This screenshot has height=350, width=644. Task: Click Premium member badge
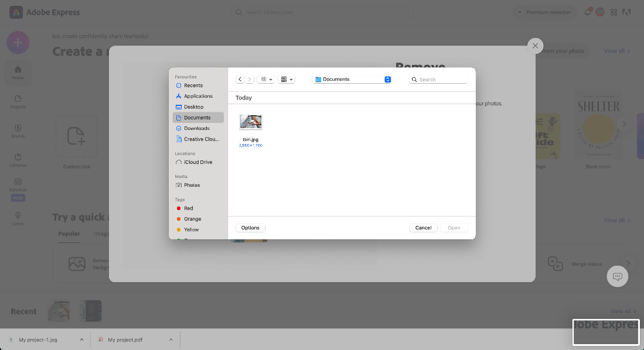[x=544, y=12]
